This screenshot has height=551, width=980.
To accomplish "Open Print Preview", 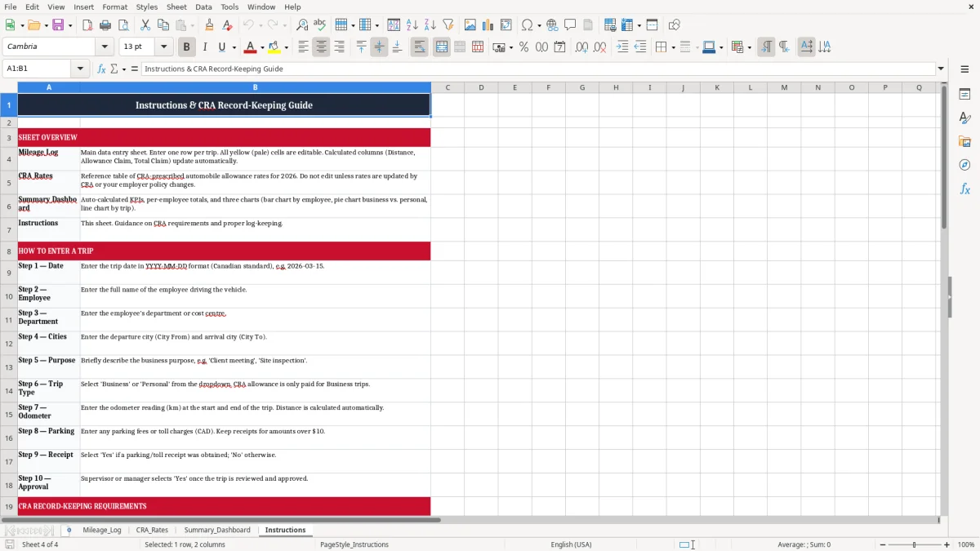I will [x=122, y=25].
